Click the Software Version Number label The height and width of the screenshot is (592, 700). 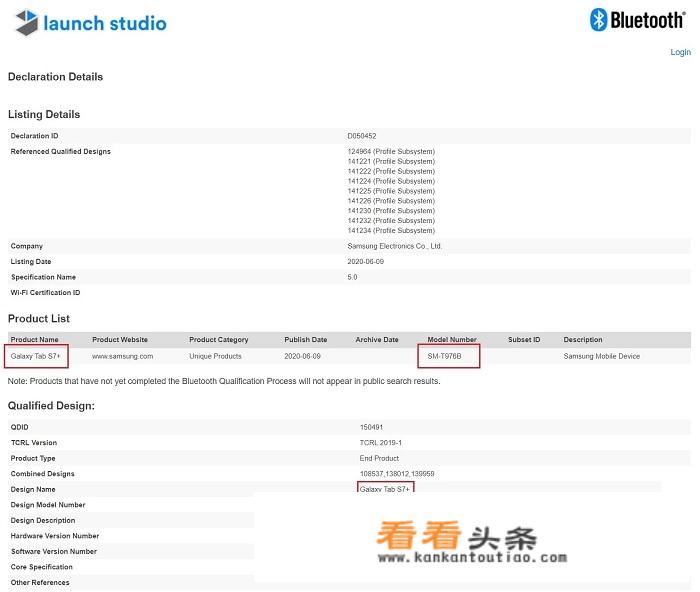pos(54,551)
